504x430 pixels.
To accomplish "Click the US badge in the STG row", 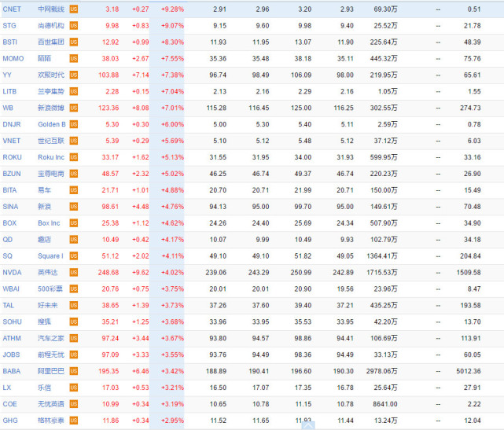I will pos(74,26).
